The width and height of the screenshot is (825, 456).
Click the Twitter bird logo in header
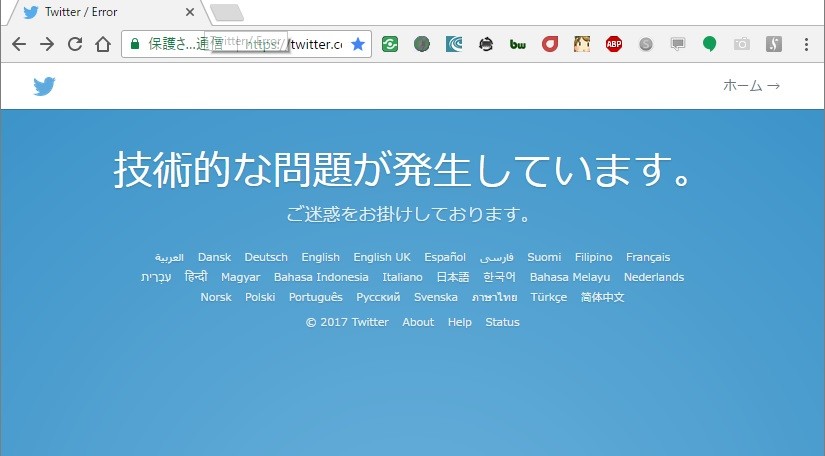[x=44, y=86]
